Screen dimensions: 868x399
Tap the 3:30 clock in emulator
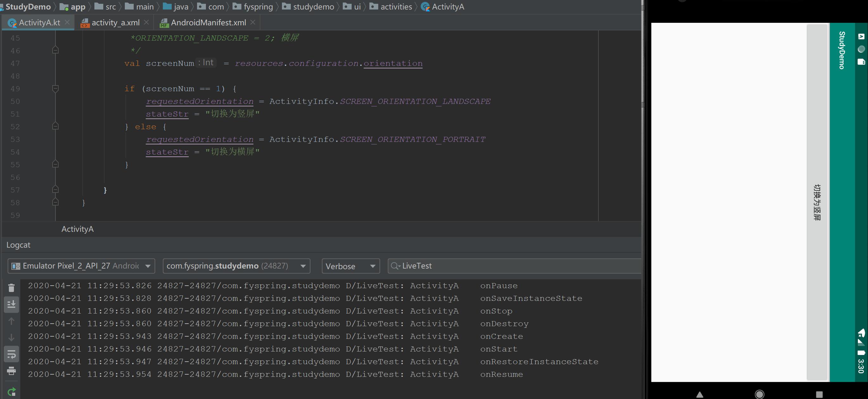[x=861, y=366]
